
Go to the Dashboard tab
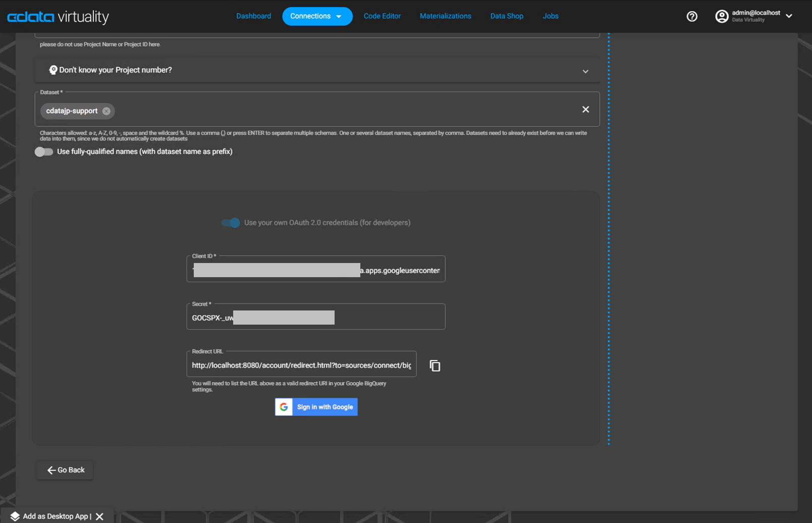253,16
